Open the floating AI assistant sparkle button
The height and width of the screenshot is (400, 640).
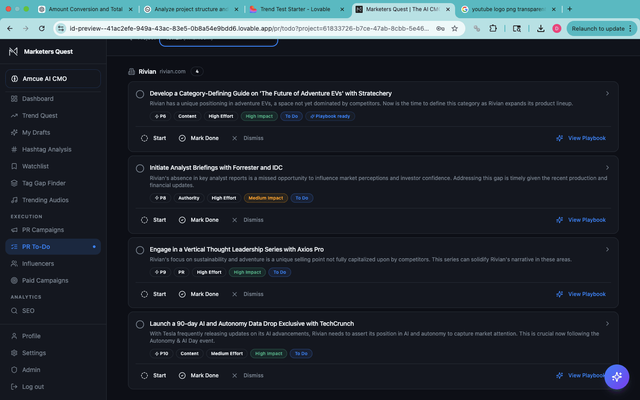[x=617, y=376]
